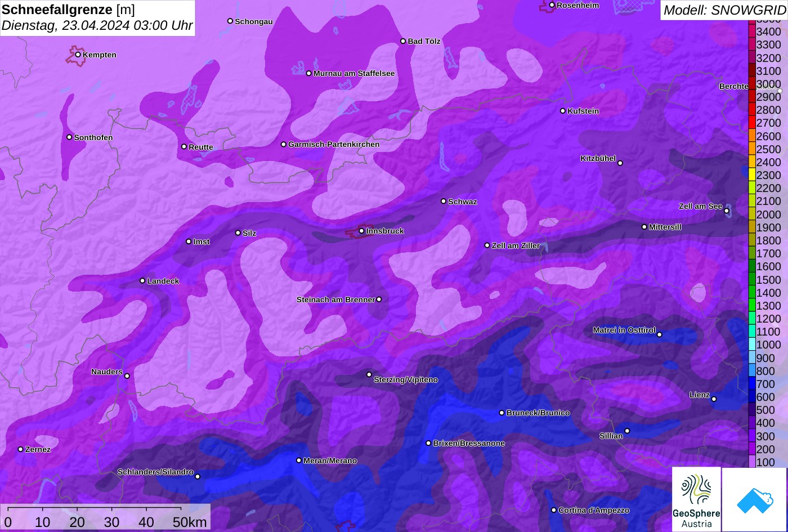Click the Imst label
The image size is (788, 532).
tap(202, 242)
